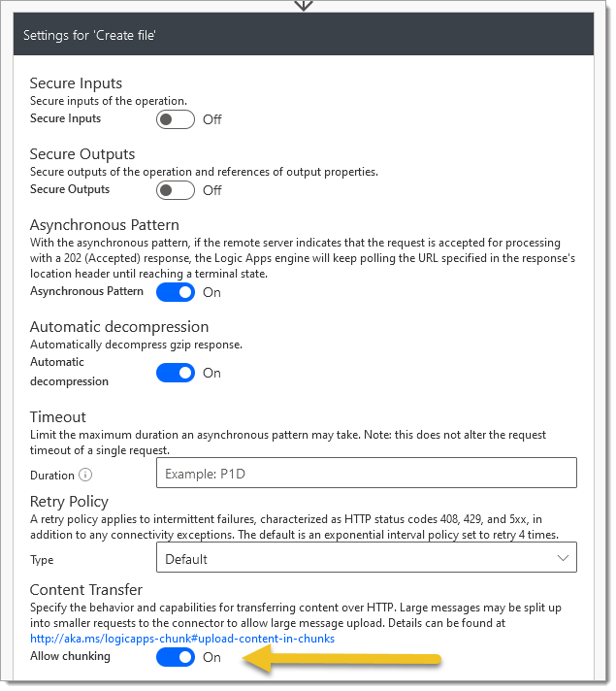
Task: Click the Secure Inputs section heading
Action: [x=77, y=83]
